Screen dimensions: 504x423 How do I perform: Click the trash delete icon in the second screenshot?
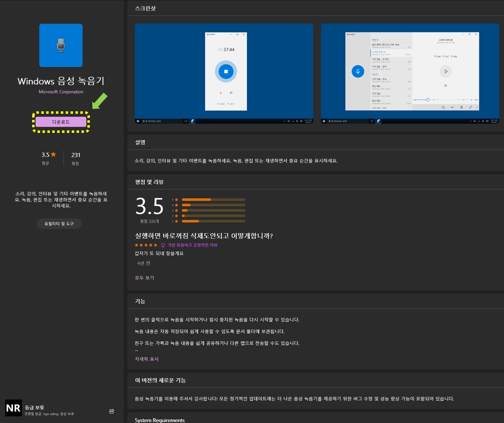tap(461, 107)
